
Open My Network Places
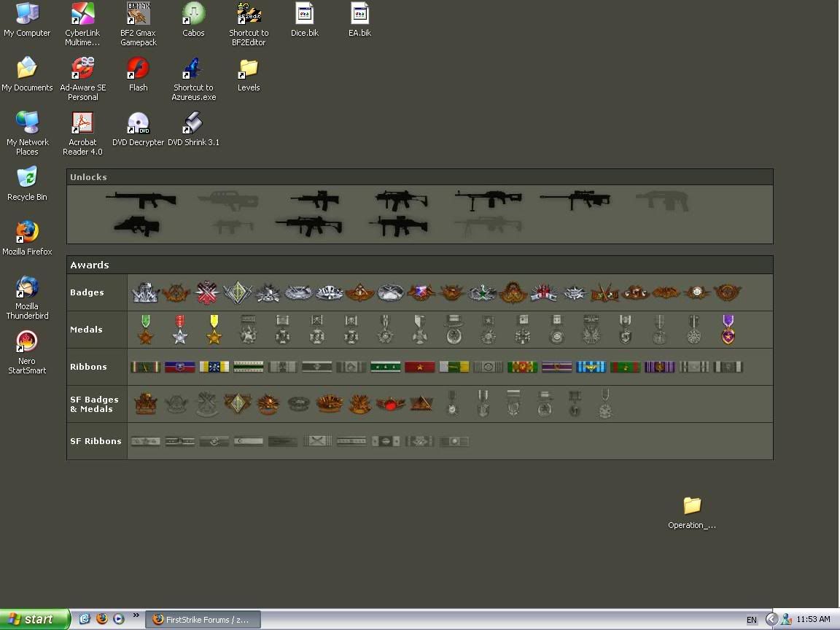pos(27,133)
